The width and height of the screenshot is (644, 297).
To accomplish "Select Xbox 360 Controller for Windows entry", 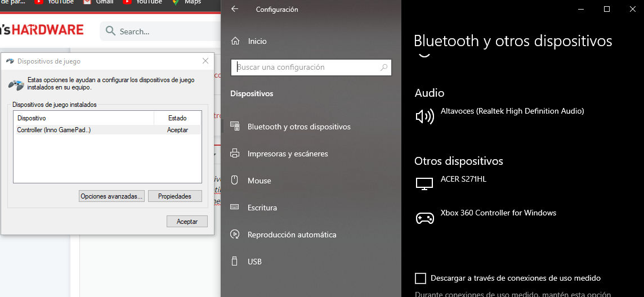I will (498, 213).
